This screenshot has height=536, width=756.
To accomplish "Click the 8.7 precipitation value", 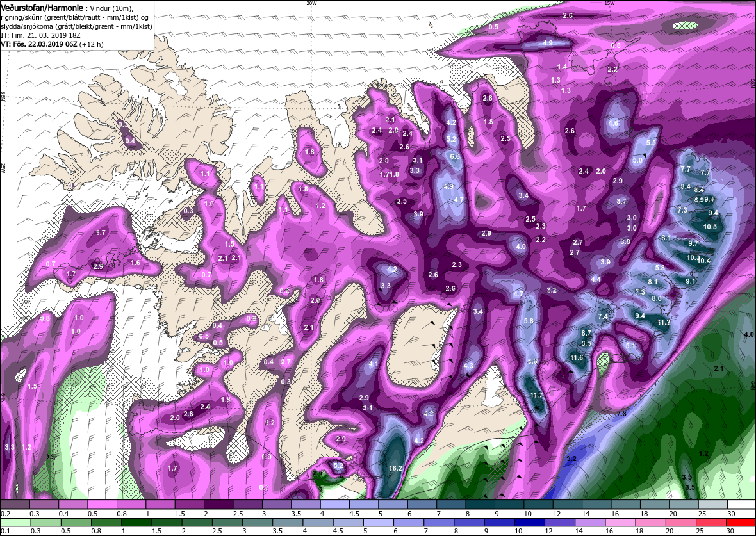I will click(586, 333).
